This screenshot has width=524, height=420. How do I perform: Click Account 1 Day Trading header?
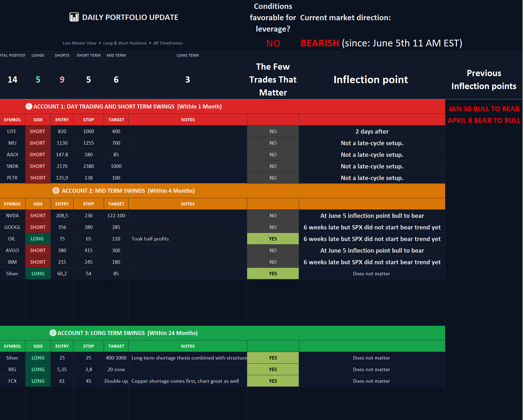coord(223,106)
